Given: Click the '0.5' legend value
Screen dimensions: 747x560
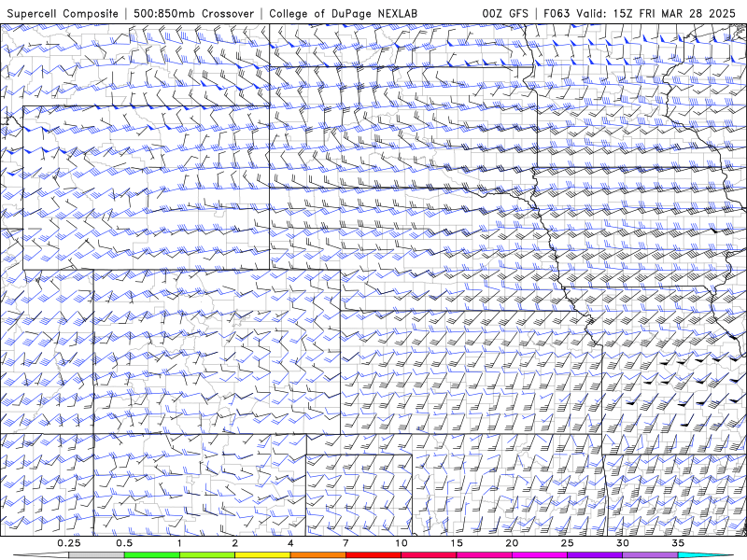Looking at the screenshot, I should [x=124, y=543].
